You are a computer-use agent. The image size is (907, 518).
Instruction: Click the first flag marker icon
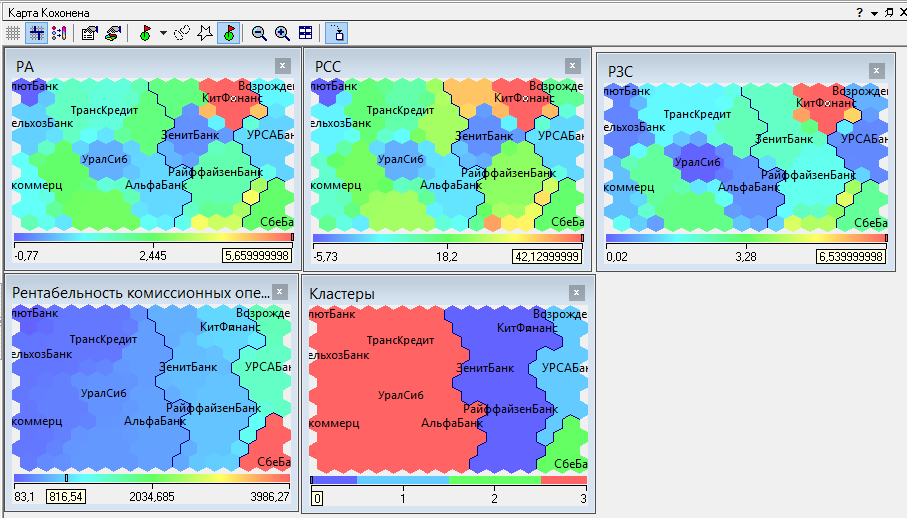145,34
